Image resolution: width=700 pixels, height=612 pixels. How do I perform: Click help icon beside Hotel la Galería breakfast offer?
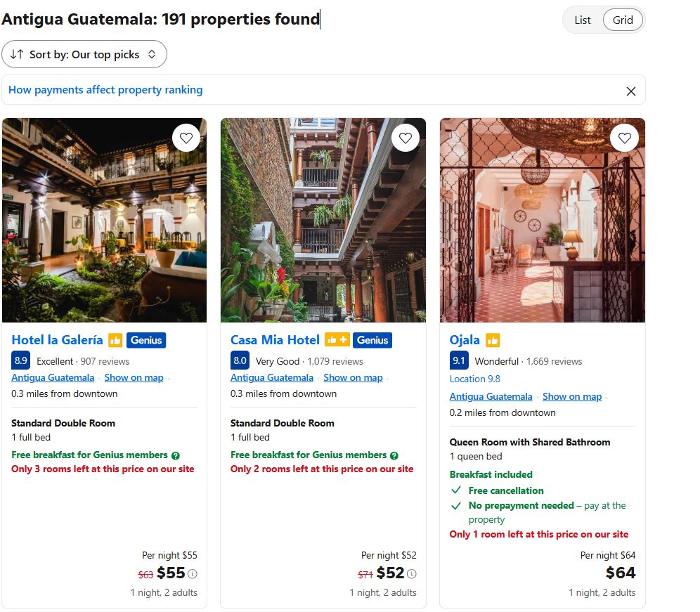tap(176, 456)
